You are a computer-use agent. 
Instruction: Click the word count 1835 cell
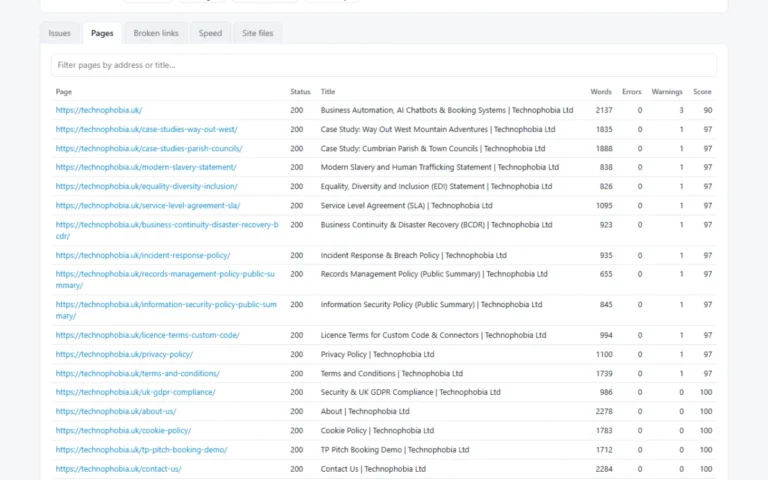pyautogui.click(x=604, y=129)
